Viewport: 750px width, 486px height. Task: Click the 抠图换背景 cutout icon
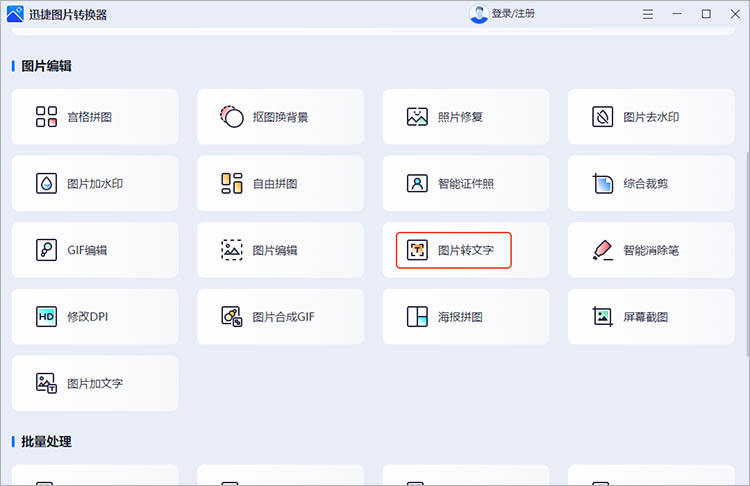tap(232, 117)
